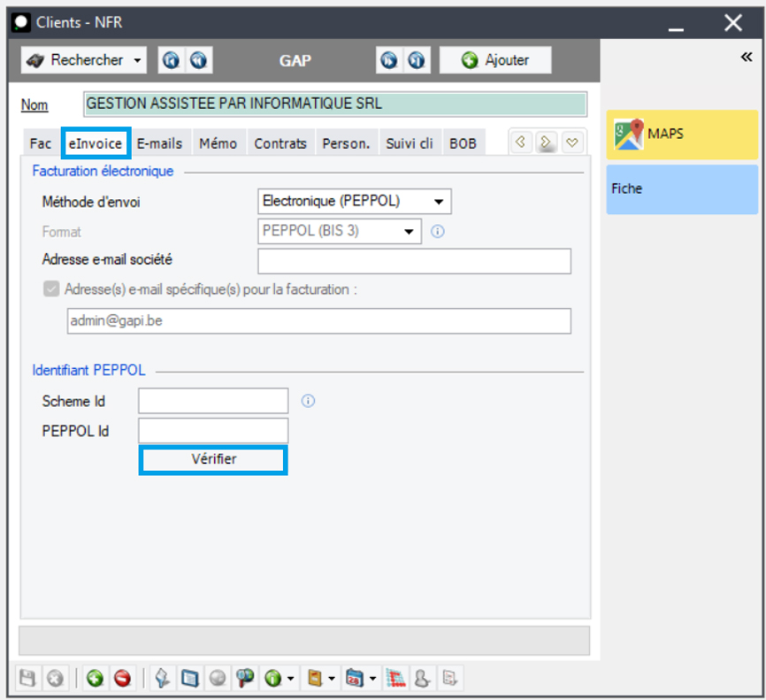The height and width of the screenshot is (700, 766).
Task: Open the Google Maps MAPS panel
Action: pyautogui.click(x=682, y=135)
